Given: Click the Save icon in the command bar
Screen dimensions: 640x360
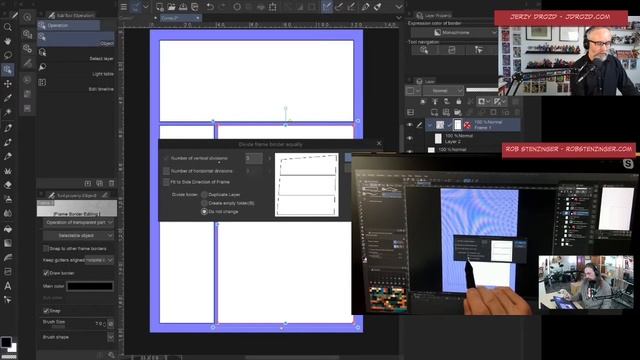Looking at the screenshot, I should point(183,7).
